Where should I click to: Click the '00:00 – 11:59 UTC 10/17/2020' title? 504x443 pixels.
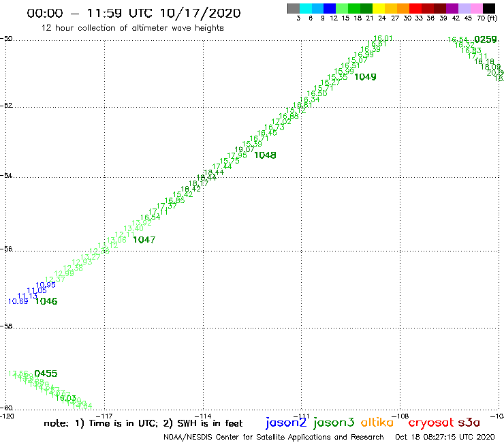point(133,13)
